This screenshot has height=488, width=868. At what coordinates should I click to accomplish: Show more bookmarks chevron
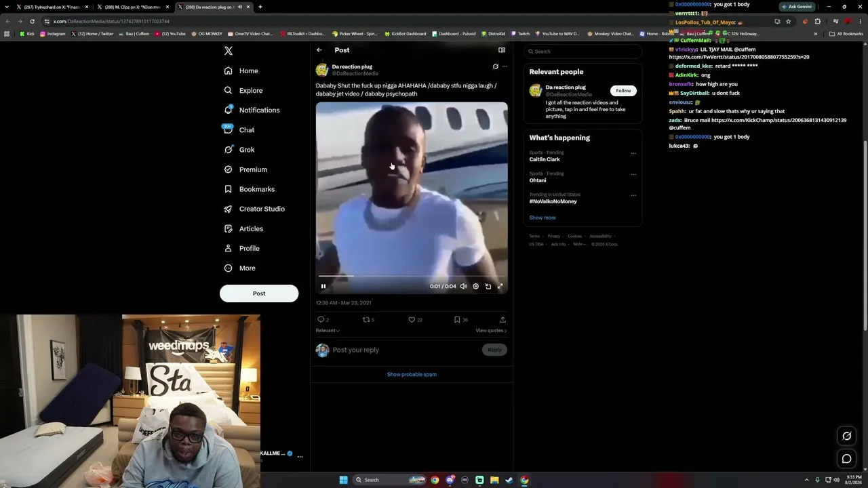point(816,34)
